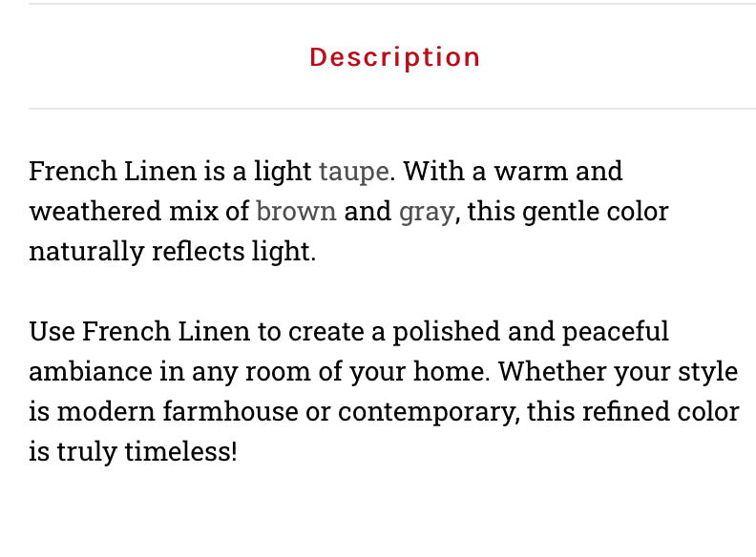The height and width of the screenshot is (557, 756).
Task: Open the Description section heading
Action: coord(394,58)
